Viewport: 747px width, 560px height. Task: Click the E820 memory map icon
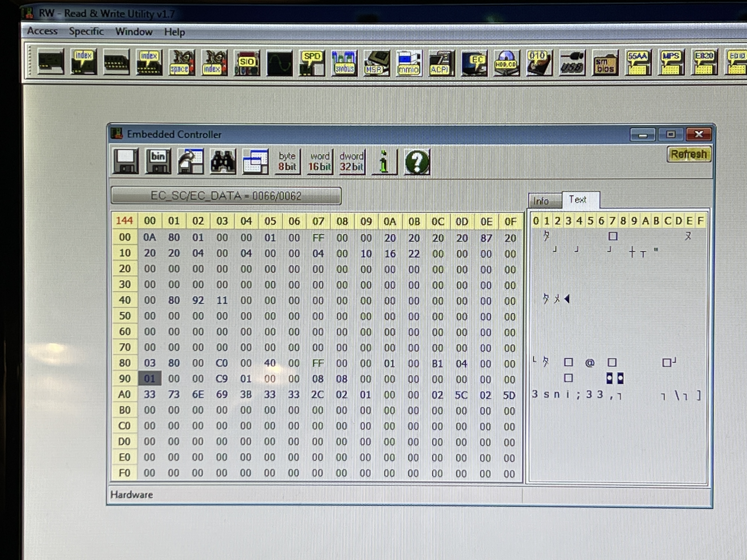pos(704,63)
